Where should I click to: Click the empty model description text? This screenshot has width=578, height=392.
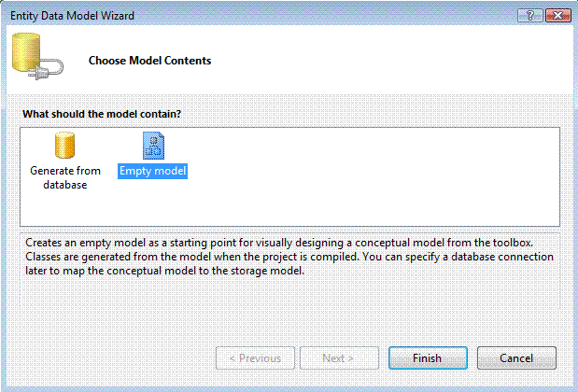click(x=289, y=257)
